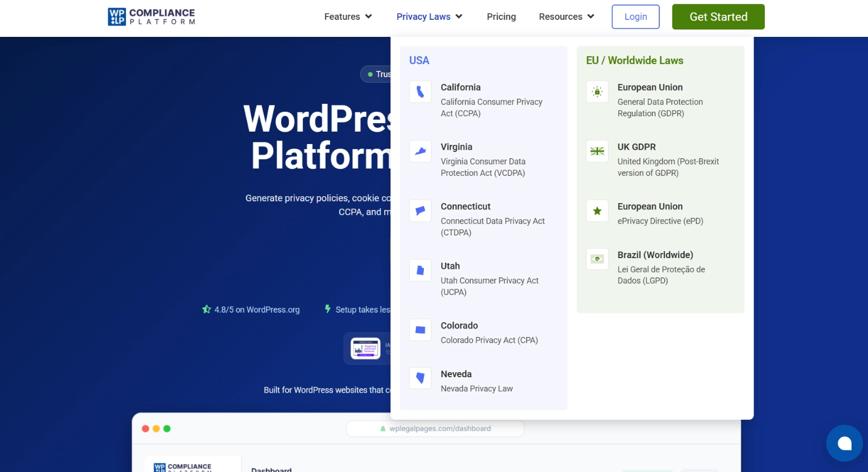This screenshot has width=868, height=472.
Task: Click the IAB certification badge thumbnail
Action: click(x=365, y=348)
